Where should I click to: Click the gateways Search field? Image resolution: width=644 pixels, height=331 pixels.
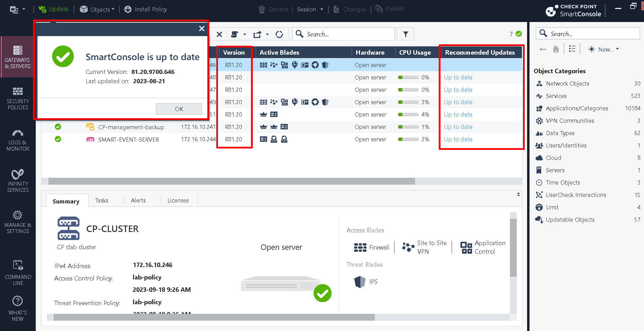click(x=343, y=34)
